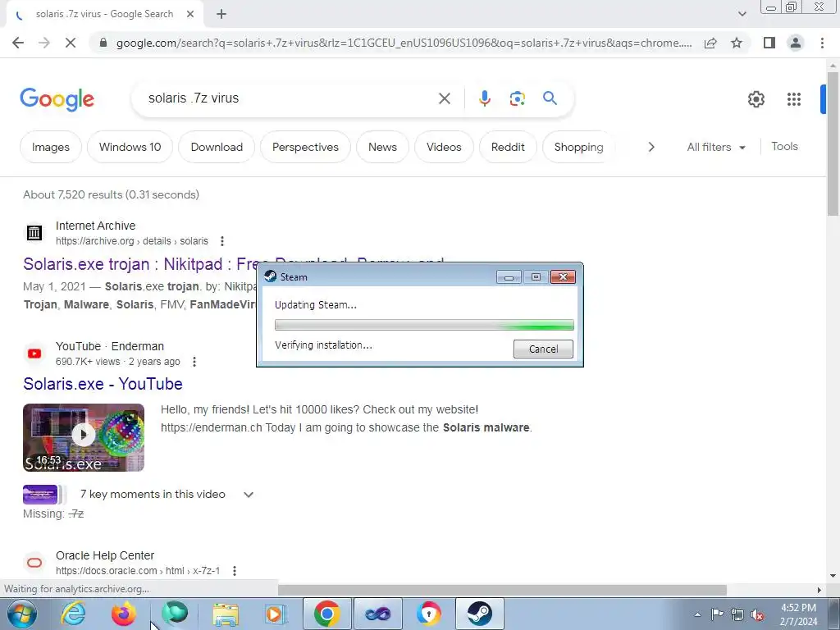Click the Steam logo in dialog title
The width and height of the screenshot is (840, 630).
[271, 276]
